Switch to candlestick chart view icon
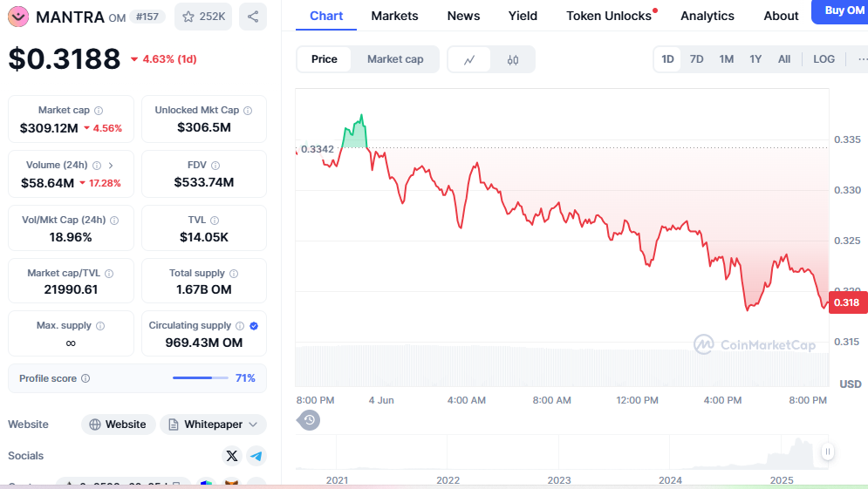 click(513, 60)
